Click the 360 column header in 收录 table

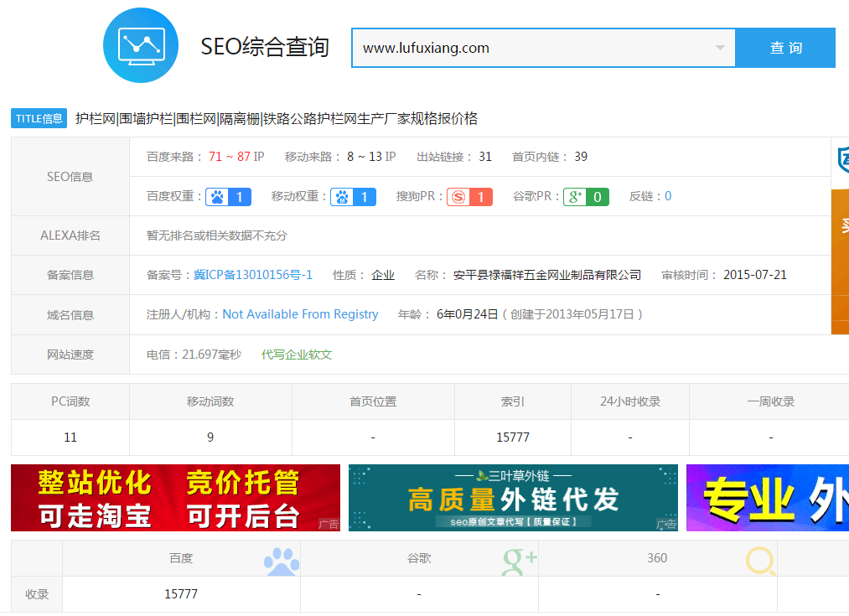point(657,558)
